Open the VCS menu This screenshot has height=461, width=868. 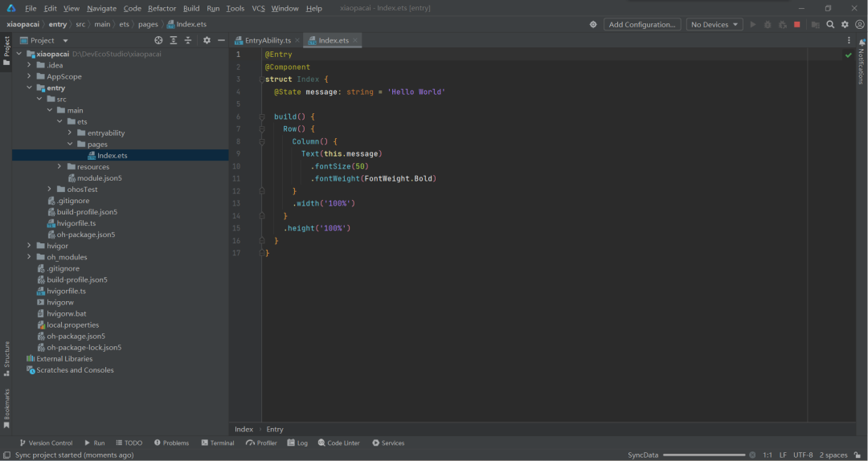259,8
